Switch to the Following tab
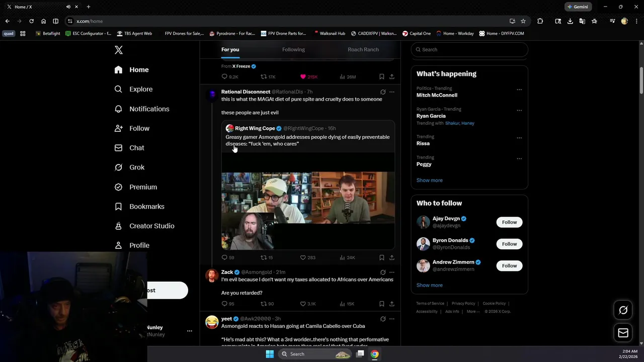The image size is (644, 362). point(293,49)
